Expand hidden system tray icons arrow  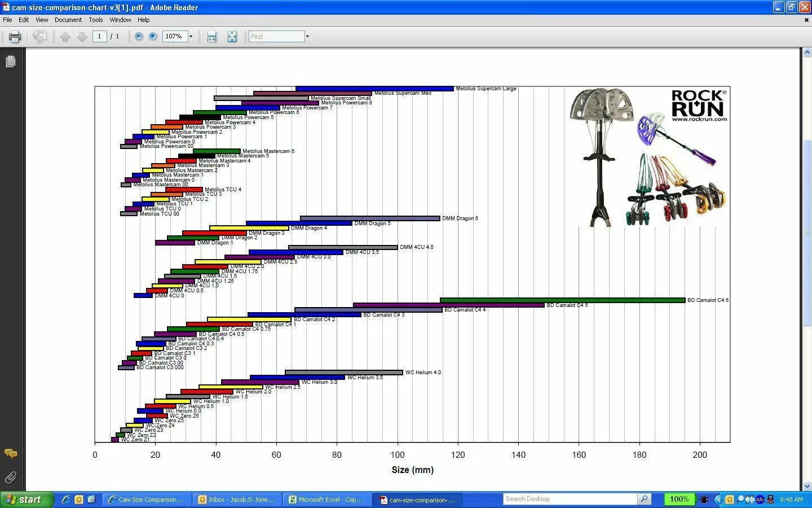point(718,500)
